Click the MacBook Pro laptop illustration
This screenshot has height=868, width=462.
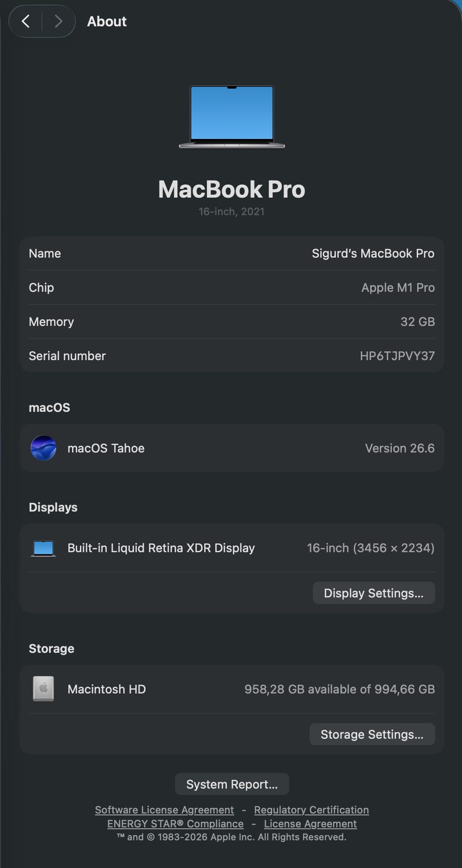(232, 116)
